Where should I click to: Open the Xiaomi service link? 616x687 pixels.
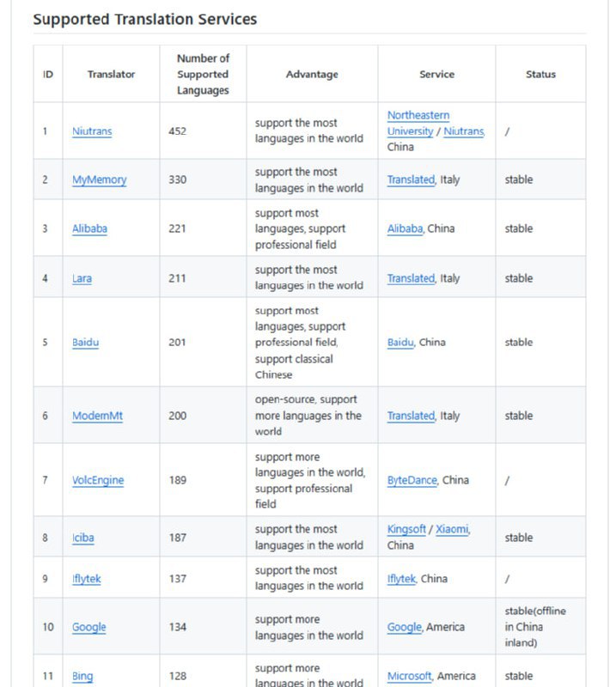tap(452, 530)
